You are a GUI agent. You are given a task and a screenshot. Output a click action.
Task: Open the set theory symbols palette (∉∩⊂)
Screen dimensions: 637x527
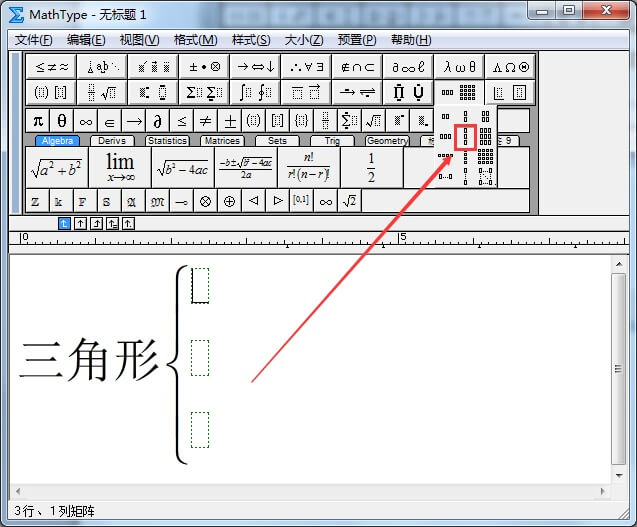(357, 67)
